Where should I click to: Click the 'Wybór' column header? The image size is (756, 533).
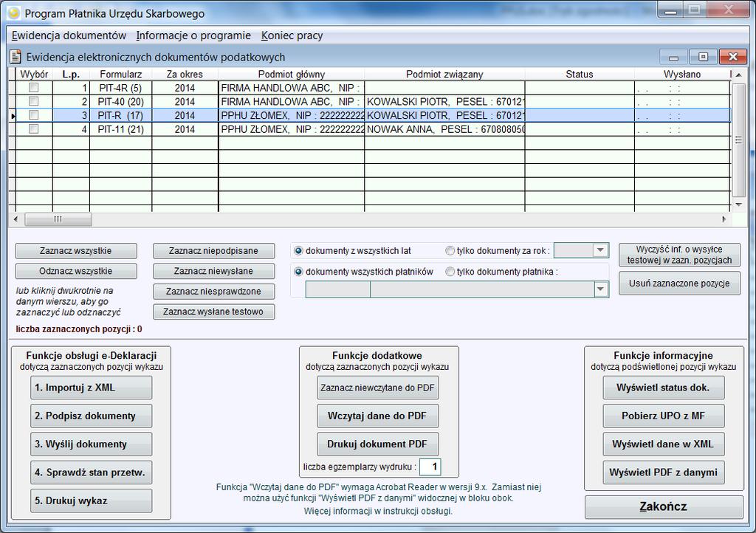[34, 75]
